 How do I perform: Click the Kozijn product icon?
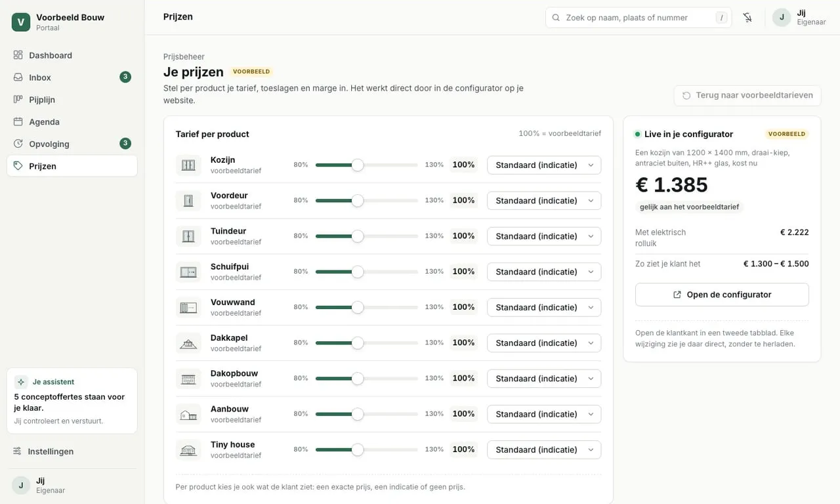point(188,165)
